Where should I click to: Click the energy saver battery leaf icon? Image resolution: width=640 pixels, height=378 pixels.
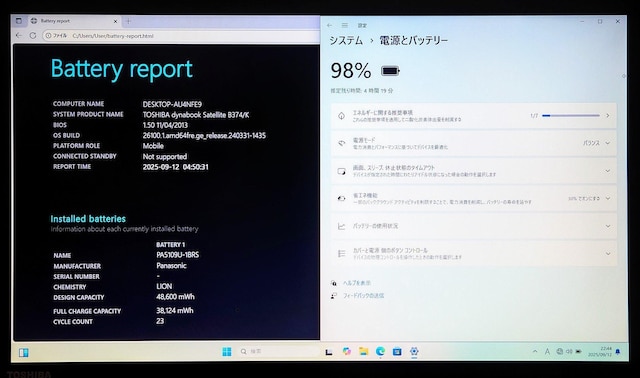pyautogui.click(x=341, y=198)
